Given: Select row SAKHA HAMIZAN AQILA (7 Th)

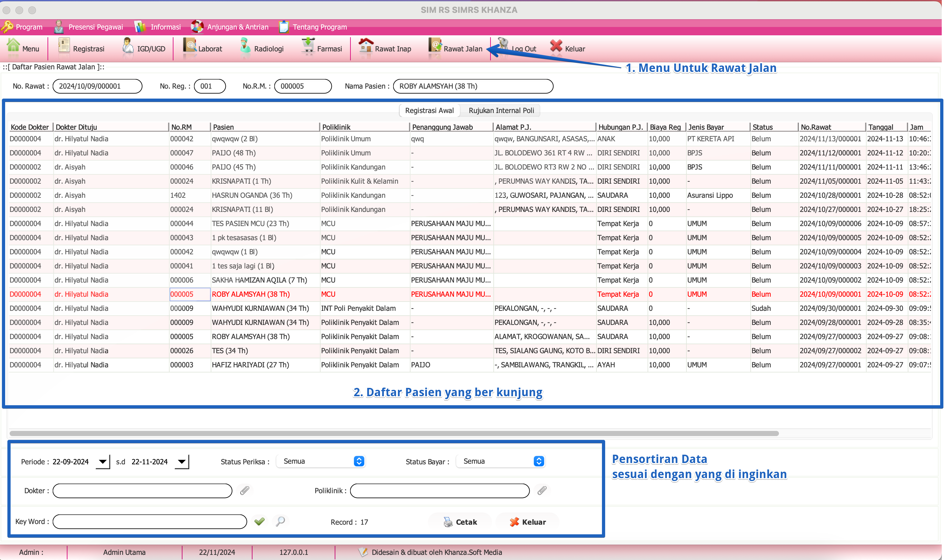Looking at the screenshot, I should point(470,280).
